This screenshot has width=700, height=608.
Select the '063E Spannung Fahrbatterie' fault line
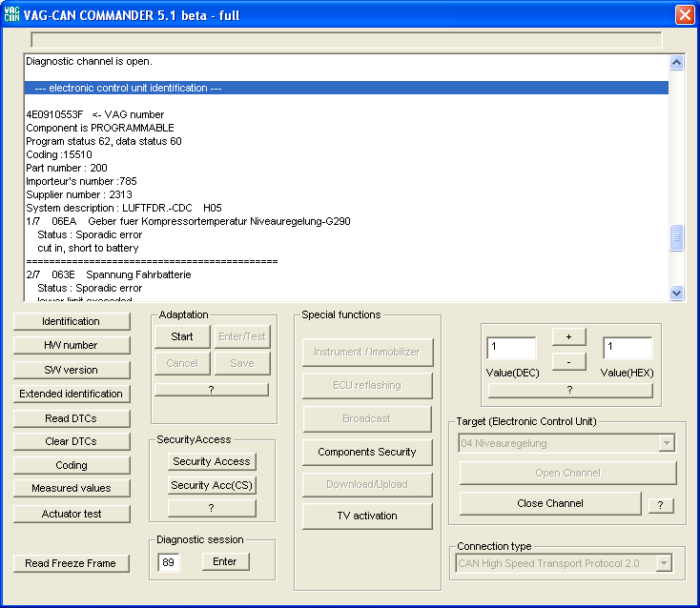[346, 274]
